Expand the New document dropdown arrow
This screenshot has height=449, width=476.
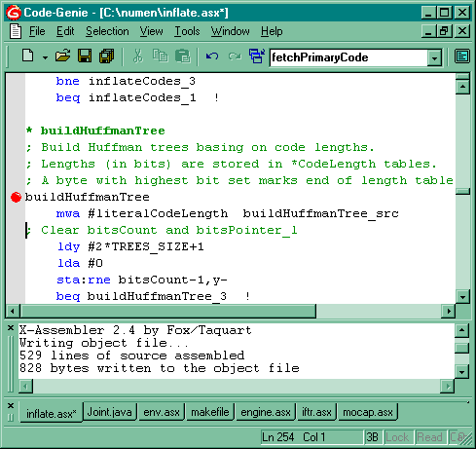pyautogui.click(x=45, y=57)
